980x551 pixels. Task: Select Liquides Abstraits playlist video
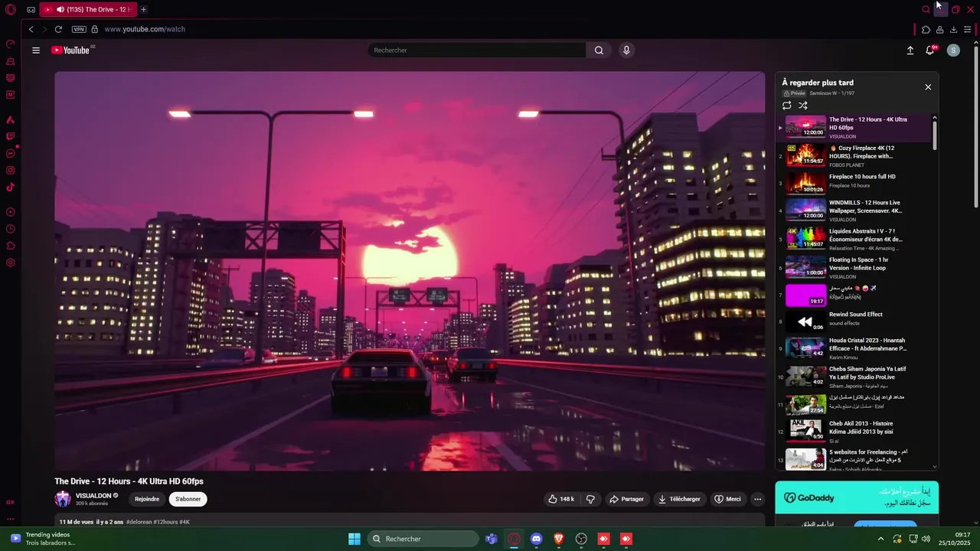pyautogui.click(x=854, y=239)
